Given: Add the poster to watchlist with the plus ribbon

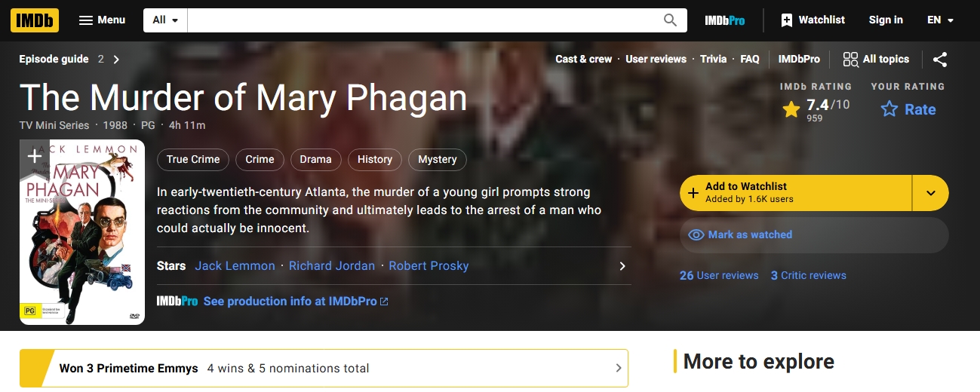Looking at the screenshot, I should click(x=35, y=156).
